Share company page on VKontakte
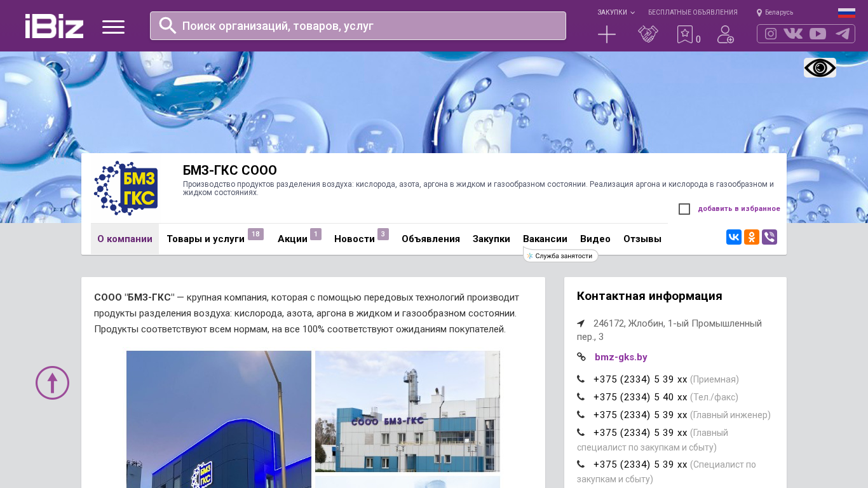The height and width of the screenshot is (488, 868). pyautogui.click(x=734, y=237)
